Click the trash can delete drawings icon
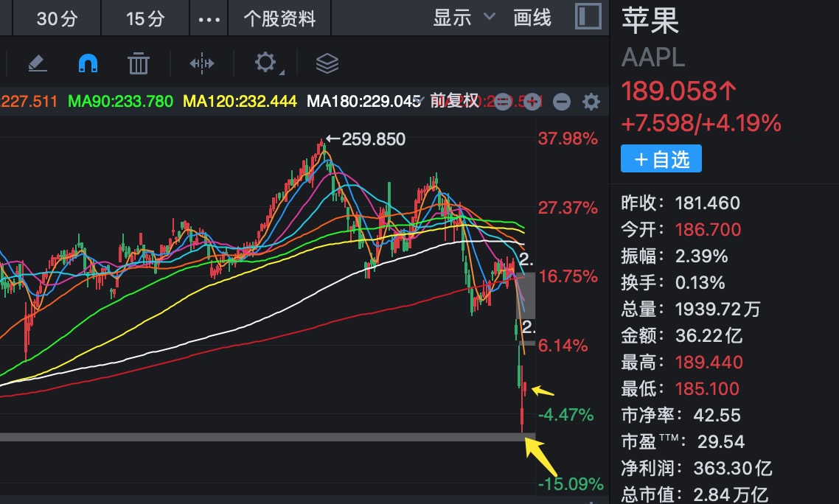839x504 pixels. [139, 63]
